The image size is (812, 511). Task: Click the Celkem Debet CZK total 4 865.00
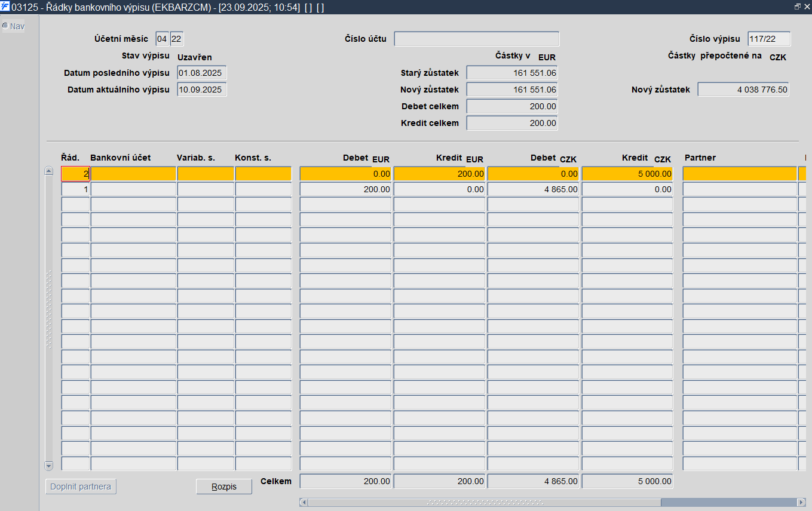click(x=534, y=481)
